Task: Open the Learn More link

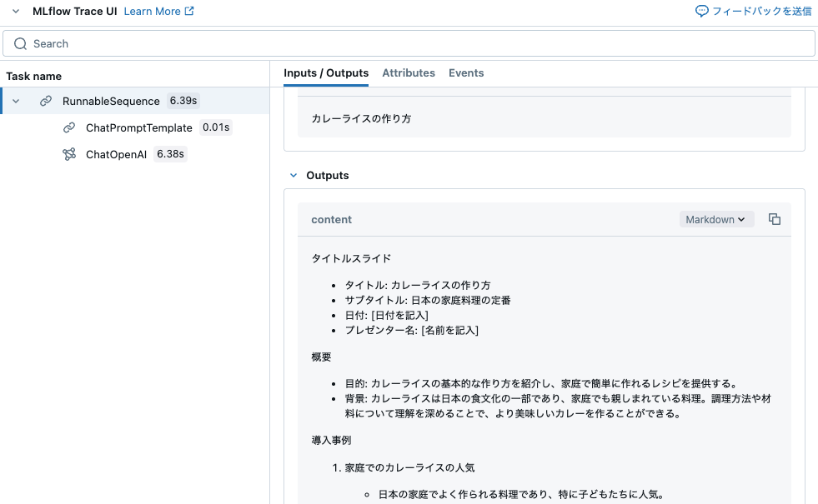Action: [x=153, y=11]
